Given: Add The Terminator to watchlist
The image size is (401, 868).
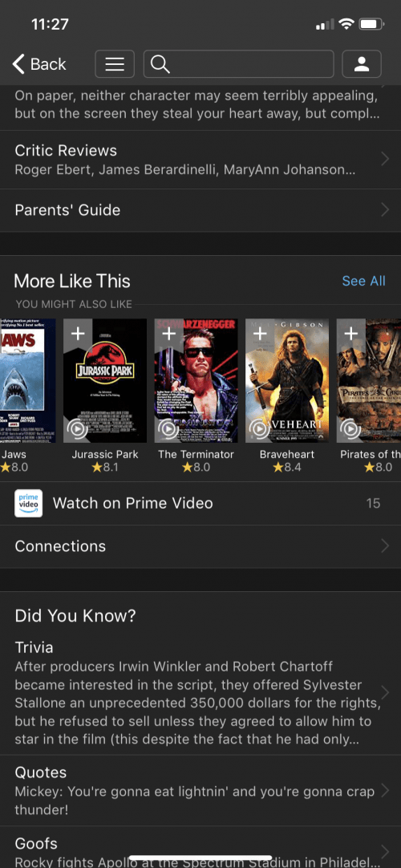Looking at the screenshot, I should [168, 334].
